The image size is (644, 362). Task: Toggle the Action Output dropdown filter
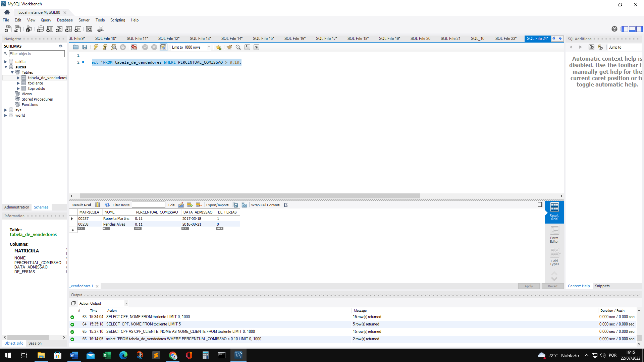[x=126, y=303]
